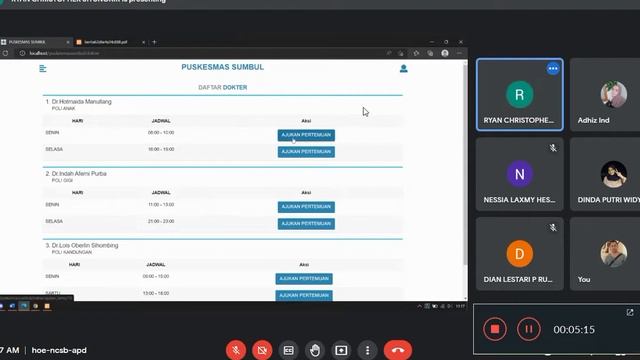Click the muted mic icon on Nessia's tile
The image size is (640, 360).
click(x=553, y=148)
